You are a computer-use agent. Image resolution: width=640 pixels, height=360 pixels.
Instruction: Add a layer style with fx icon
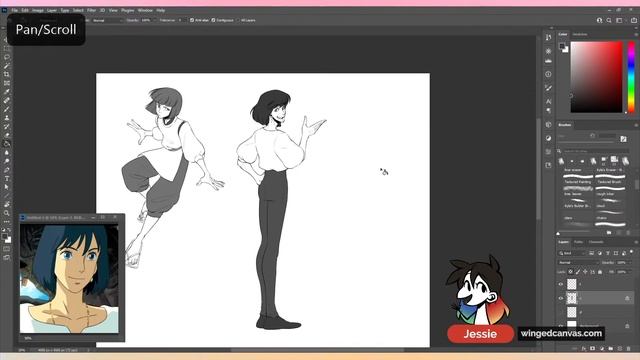pyautogui.click(x=584, y=349)
